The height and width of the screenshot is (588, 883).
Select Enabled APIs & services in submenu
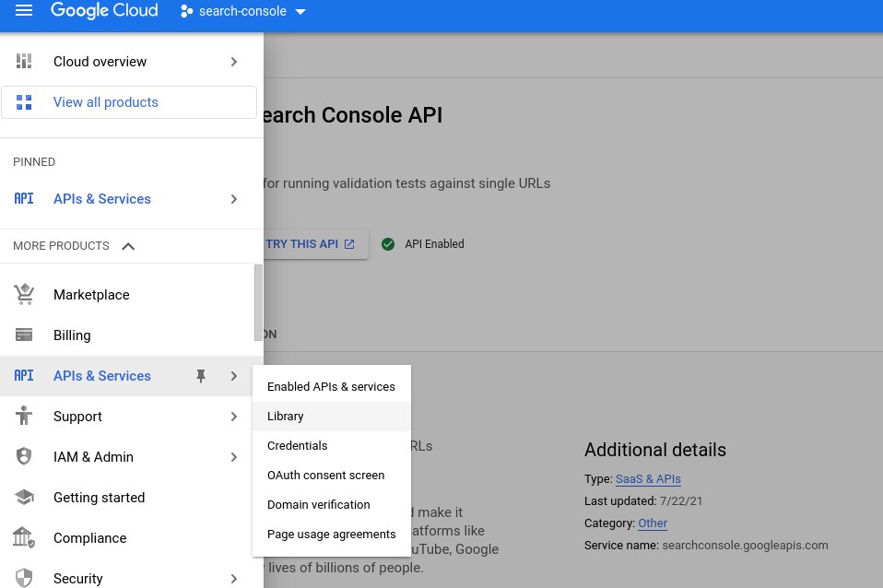tap(332, 387)
